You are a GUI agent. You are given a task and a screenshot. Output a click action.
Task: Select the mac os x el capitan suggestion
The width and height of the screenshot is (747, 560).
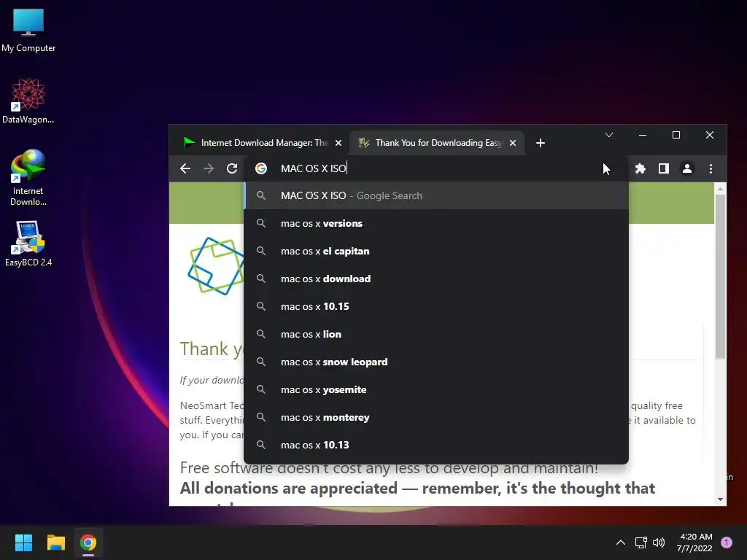click(x=436, y=251)
